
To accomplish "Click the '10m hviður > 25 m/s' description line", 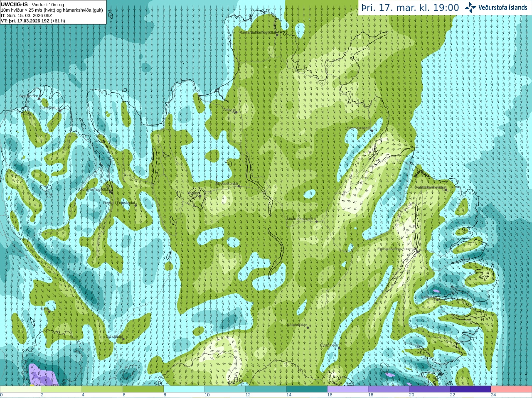I will point(52,10).
